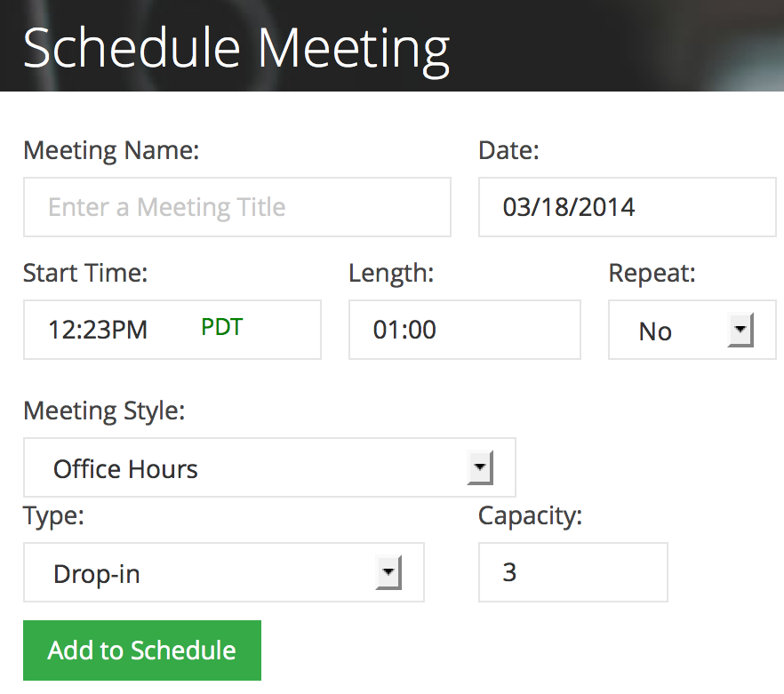Select the Capacity field showing 3

(573, 572)
